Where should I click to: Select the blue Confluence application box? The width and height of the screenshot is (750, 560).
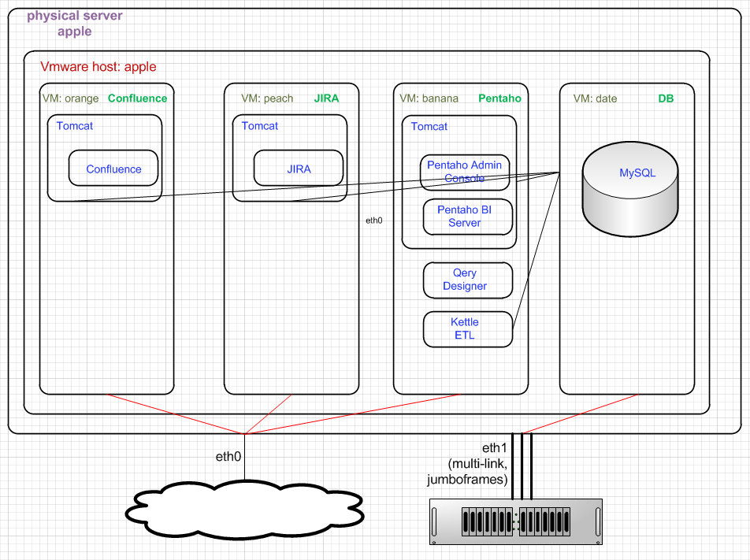pyautogui.click(x=113, y=169)
